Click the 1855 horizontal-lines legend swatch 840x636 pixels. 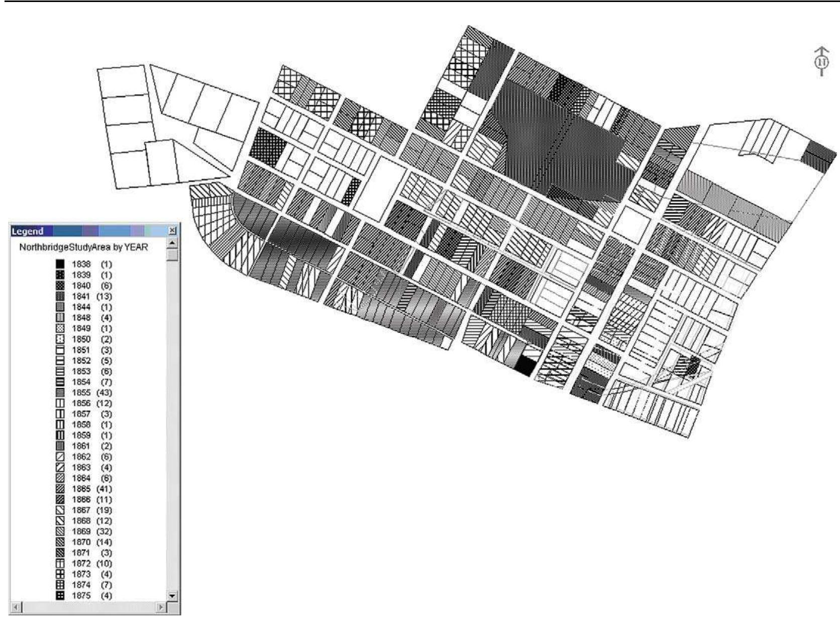(x=60, y=393)
